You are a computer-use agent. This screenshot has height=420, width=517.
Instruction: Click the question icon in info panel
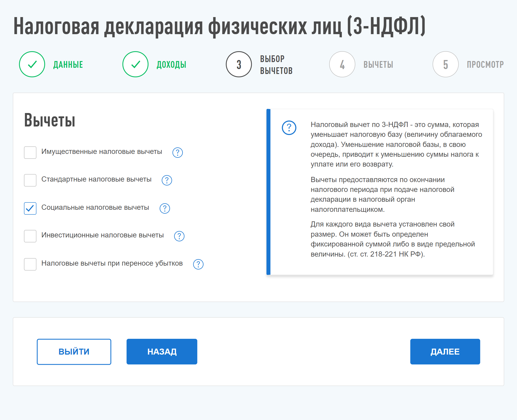click(x=289, y=128)
